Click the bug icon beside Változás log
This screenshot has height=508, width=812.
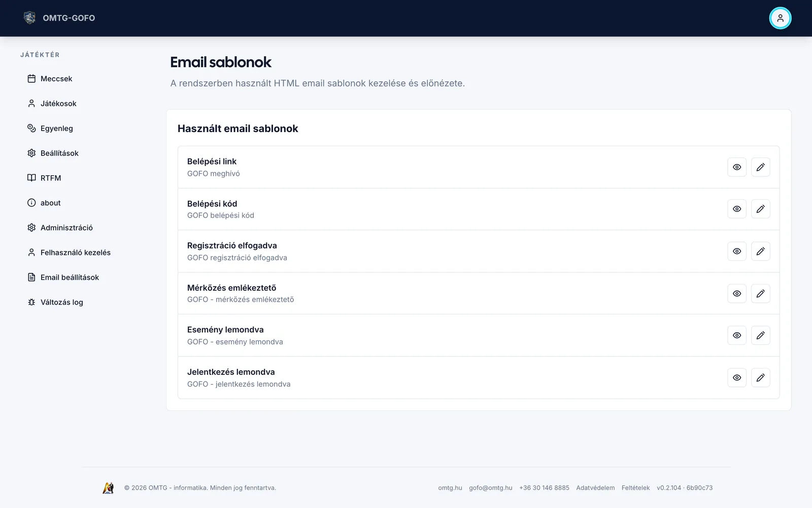click(31, 302)
